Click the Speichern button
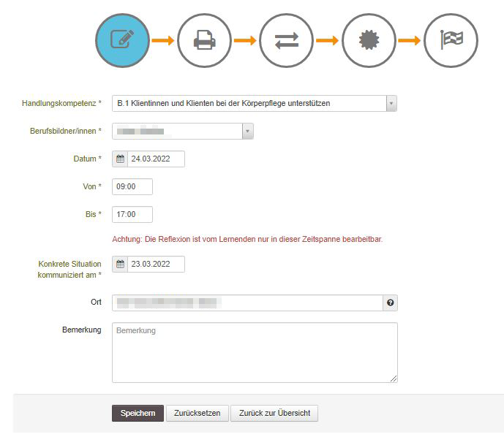The image size is (504, 437). click(138, 414)
